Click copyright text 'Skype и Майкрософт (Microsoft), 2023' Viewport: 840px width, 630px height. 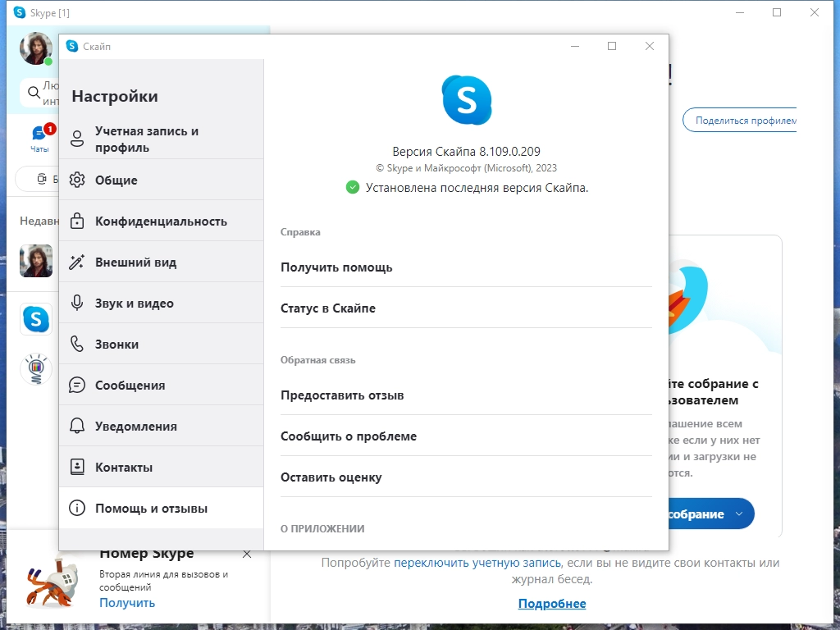(466, 167)
